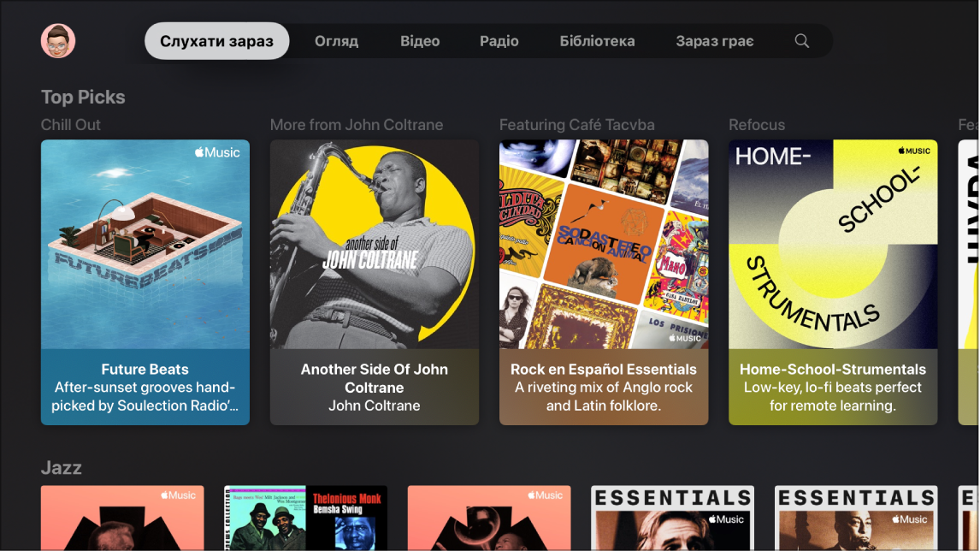This screenshot has height=551, width=980.
Task: Open Another Side Of John Coltrane artwork
Action: (375, 244)
